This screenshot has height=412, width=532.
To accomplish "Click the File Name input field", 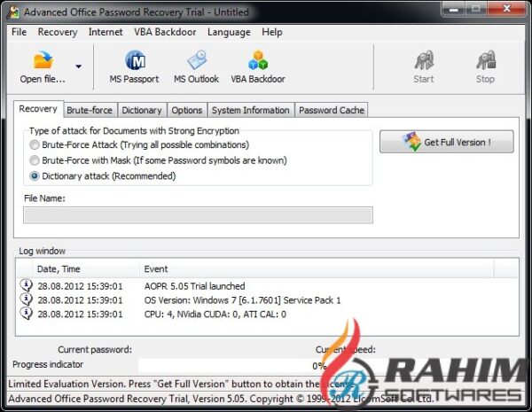I will click(x=198, y=215).
